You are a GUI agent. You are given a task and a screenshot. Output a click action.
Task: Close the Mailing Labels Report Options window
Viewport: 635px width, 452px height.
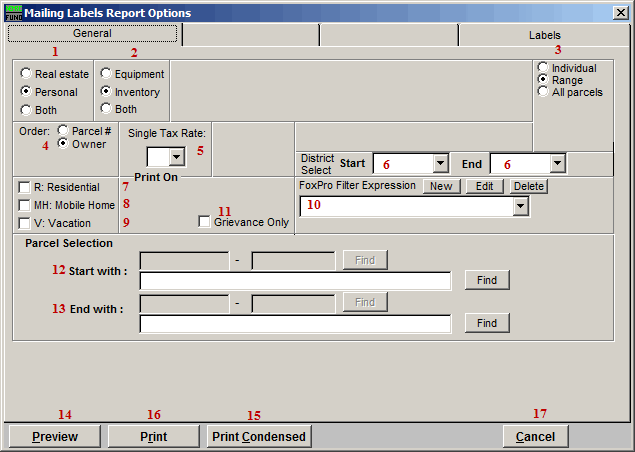click(x=620, y=13)
